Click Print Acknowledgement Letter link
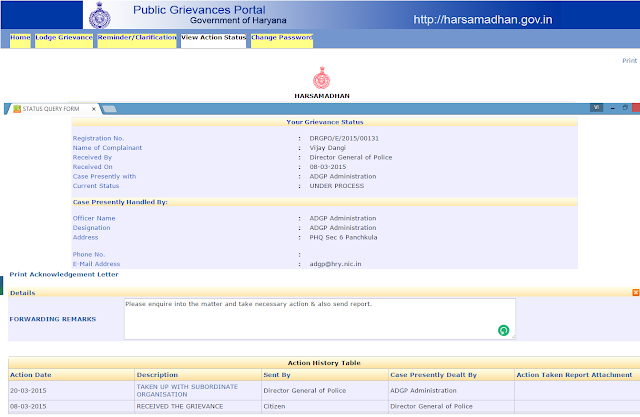 coord(64,274)
